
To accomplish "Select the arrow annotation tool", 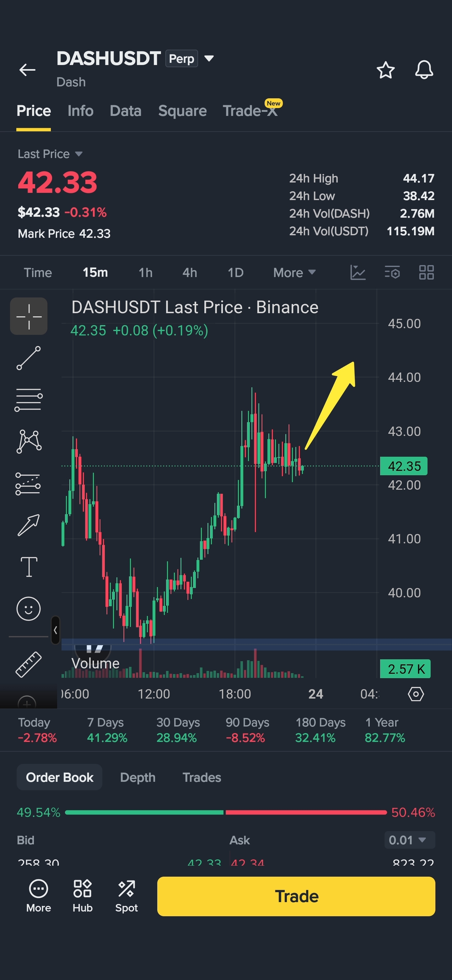I will tap(29, 525).
